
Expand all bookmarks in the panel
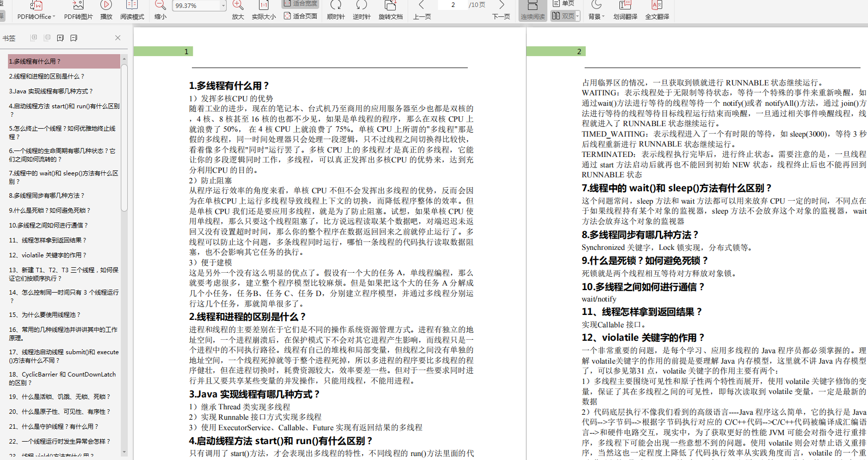pyautogui.click(x=34, y=38)
